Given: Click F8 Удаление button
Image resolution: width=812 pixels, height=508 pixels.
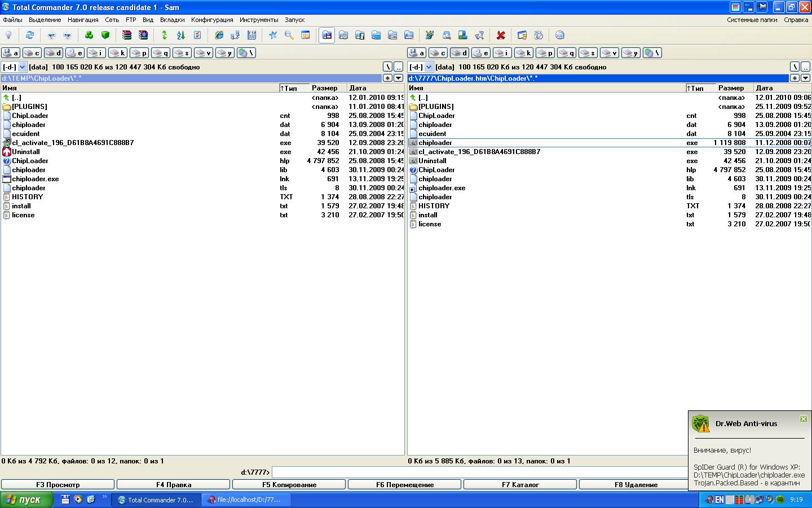Looking at the screenshot, I should pos(636,484).
